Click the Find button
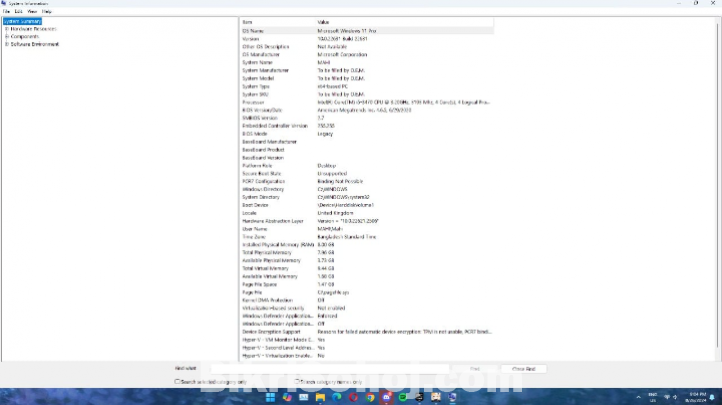Screen dimensions: 722x405 tap(475, 369)
